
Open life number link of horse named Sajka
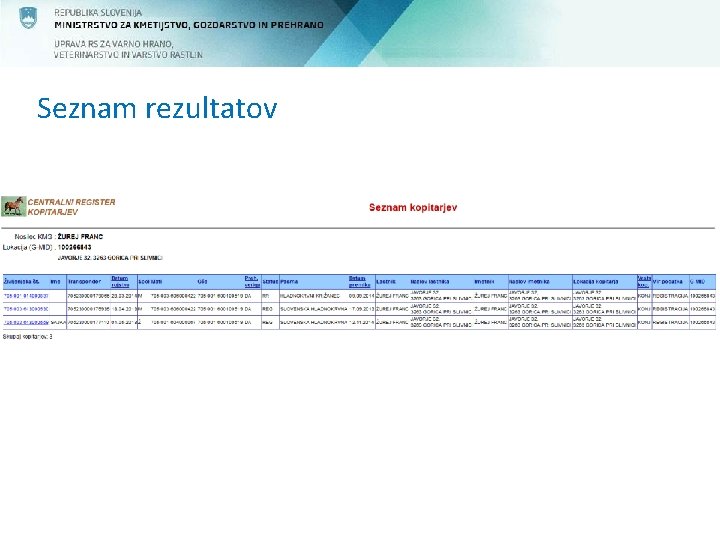click(26, 322)
